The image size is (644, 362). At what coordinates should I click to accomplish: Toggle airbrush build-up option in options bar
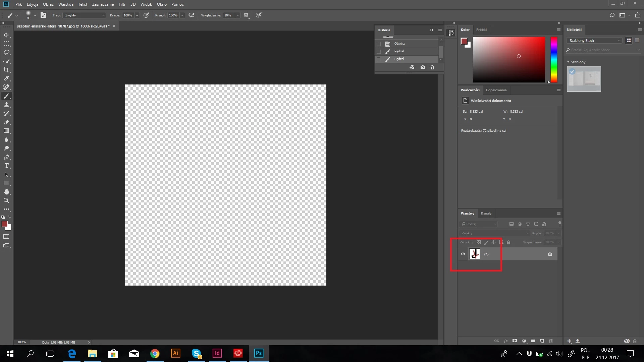click(192, 15)
